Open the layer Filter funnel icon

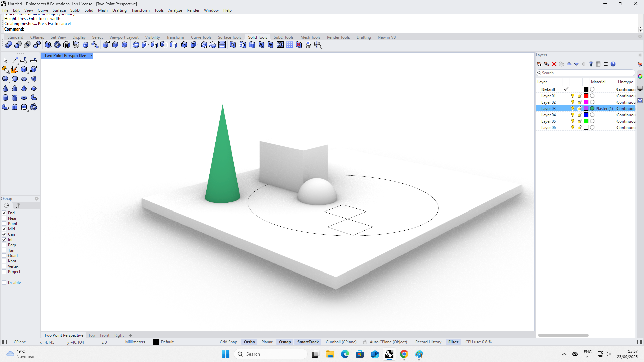591,64
